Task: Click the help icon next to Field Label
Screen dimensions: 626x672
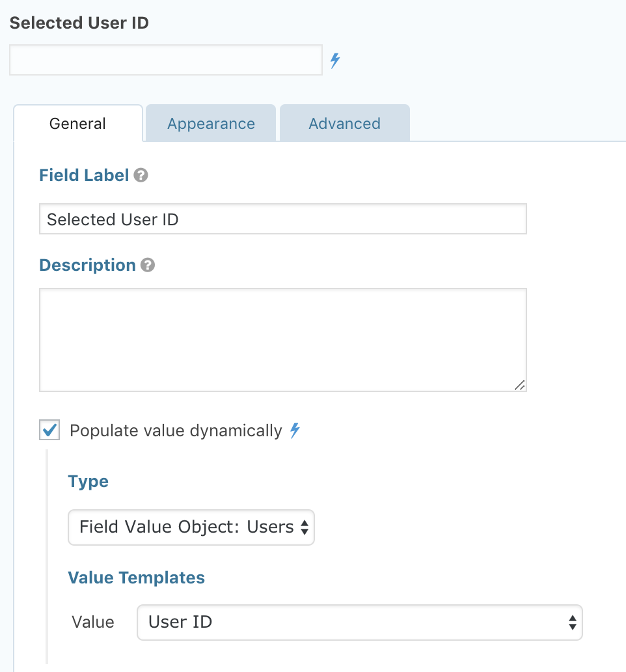Action: pyautogui.click(x=141, y=176)
